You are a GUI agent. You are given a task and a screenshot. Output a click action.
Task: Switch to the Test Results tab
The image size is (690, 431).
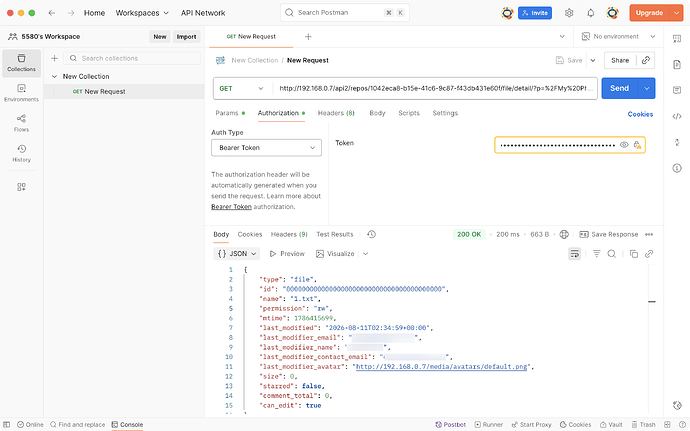334,234
